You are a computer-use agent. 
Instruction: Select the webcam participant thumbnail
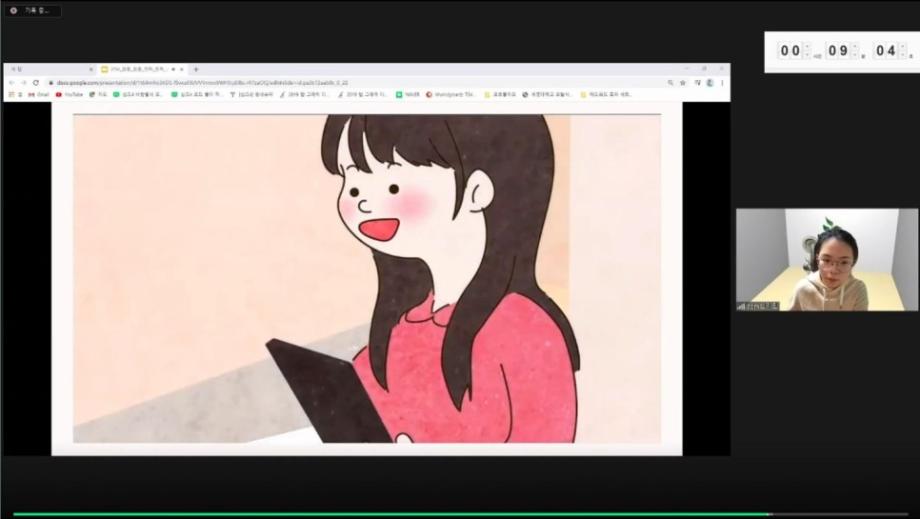pyautogui.click(x=826, y=259)
